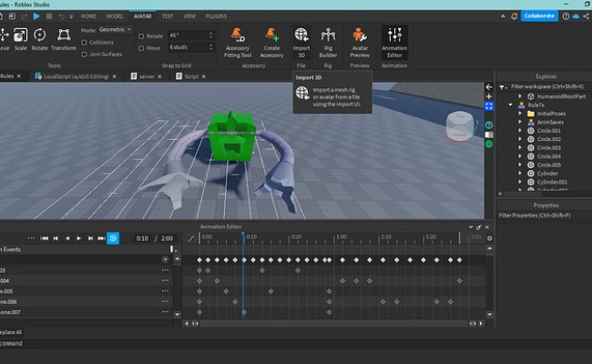Switch to the HOME ribbon tab
Image resolution: width=592 pixels, height=364 pixels.
[88, 16]
